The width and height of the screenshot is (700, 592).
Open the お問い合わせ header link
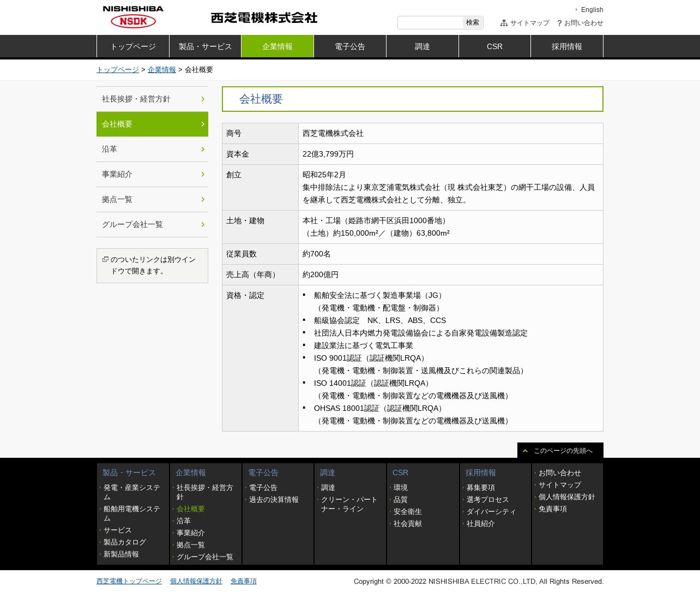coord(584,23)
